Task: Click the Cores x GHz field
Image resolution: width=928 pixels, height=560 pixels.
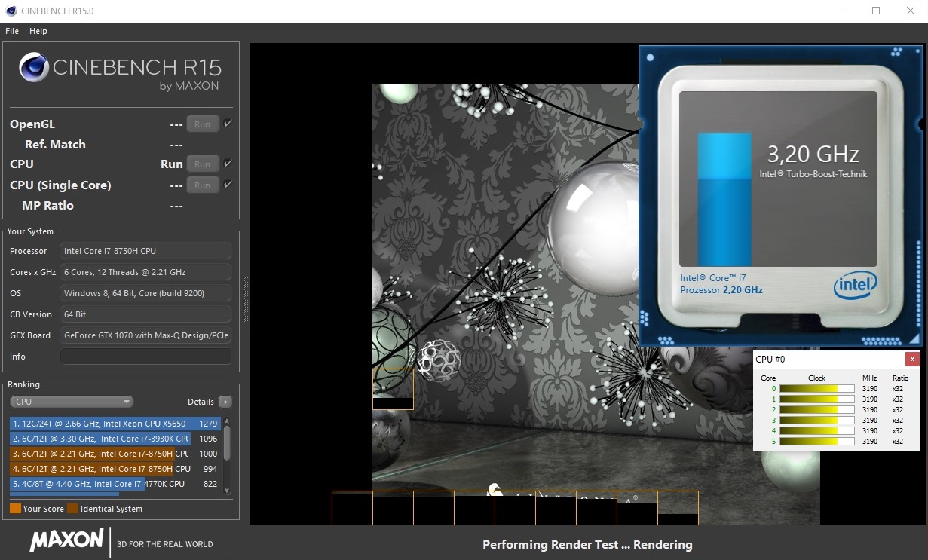Action: pos(145,272)
